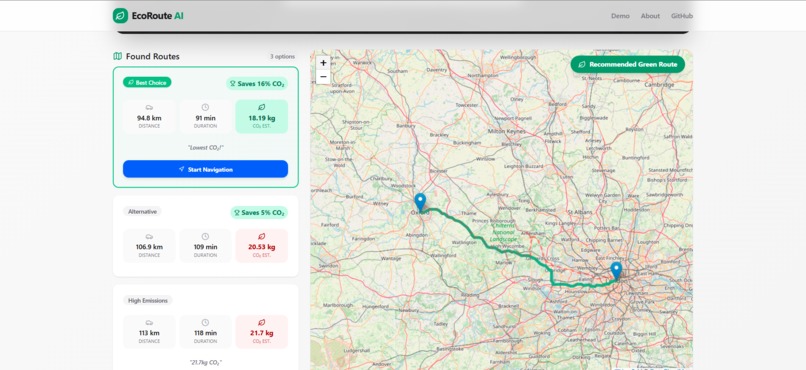
Task: Click the 118 min duration value
Action: click(x=205, y=333)
